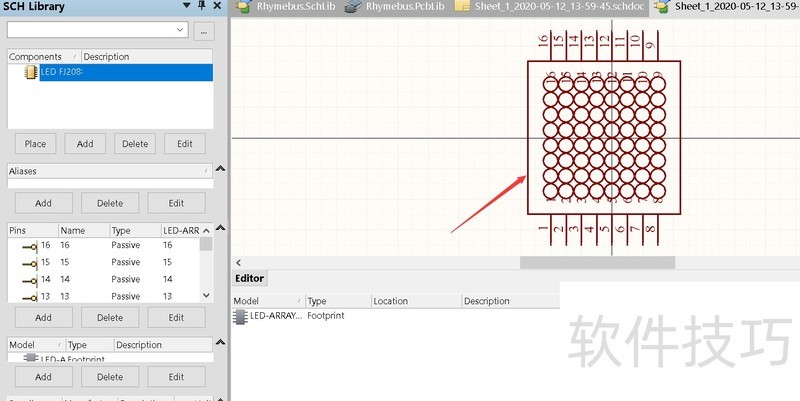The image size is (800, 401).
Task: Click the pin 13 symbol icon
Action: coord(30,297)
